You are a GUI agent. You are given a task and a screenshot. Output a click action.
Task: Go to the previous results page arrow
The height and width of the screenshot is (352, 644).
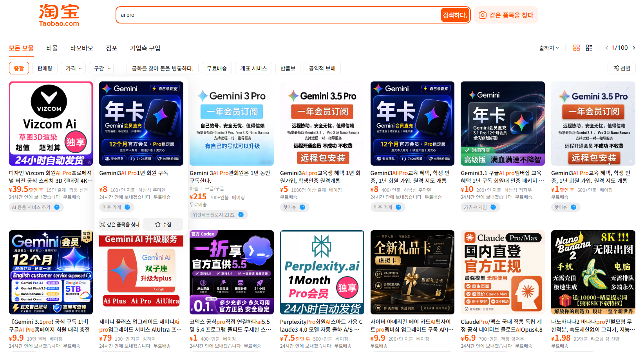[x=607, y=48]
